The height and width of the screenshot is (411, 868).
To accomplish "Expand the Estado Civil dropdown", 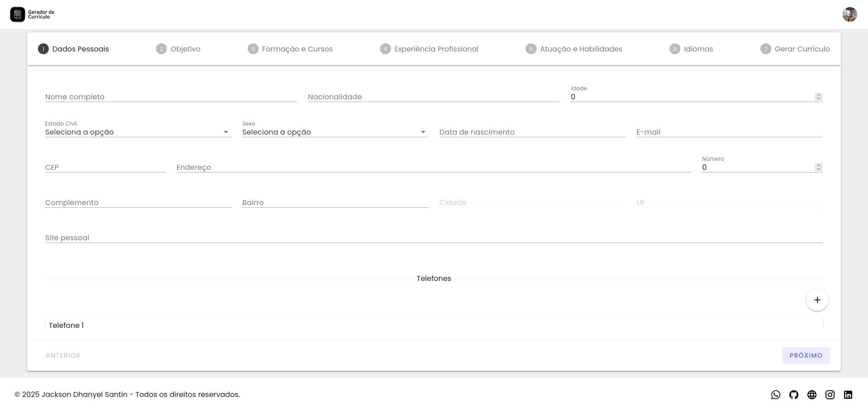I will pos(138,132).
